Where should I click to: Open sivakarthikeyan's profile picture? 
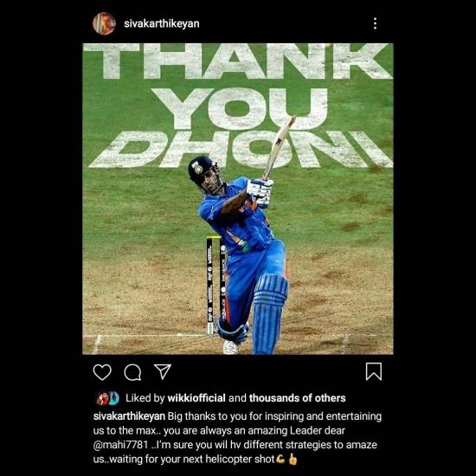pyautogui.click(x=104, y=23)
